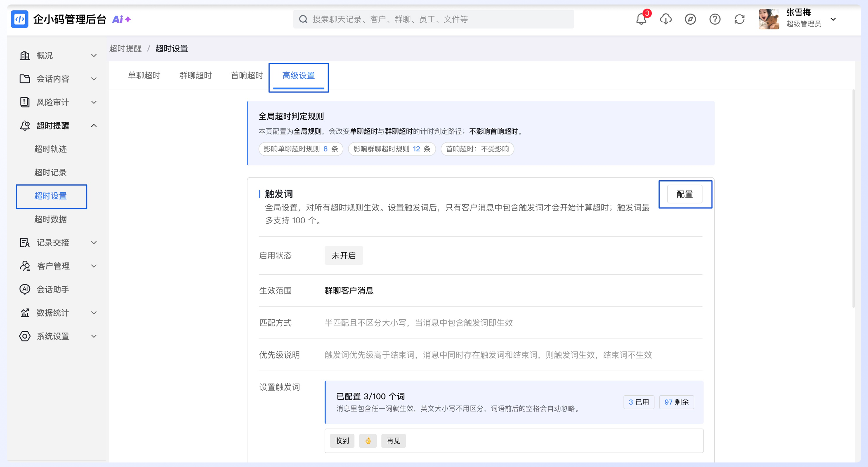Expand the 系统设置 menu chevron

pos(94,336)
